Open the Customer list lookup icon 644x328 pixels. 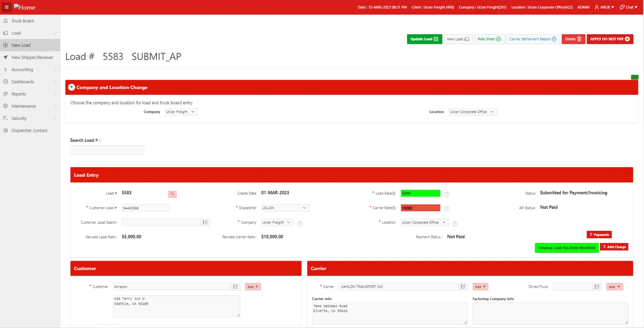(x=236, y=287)
